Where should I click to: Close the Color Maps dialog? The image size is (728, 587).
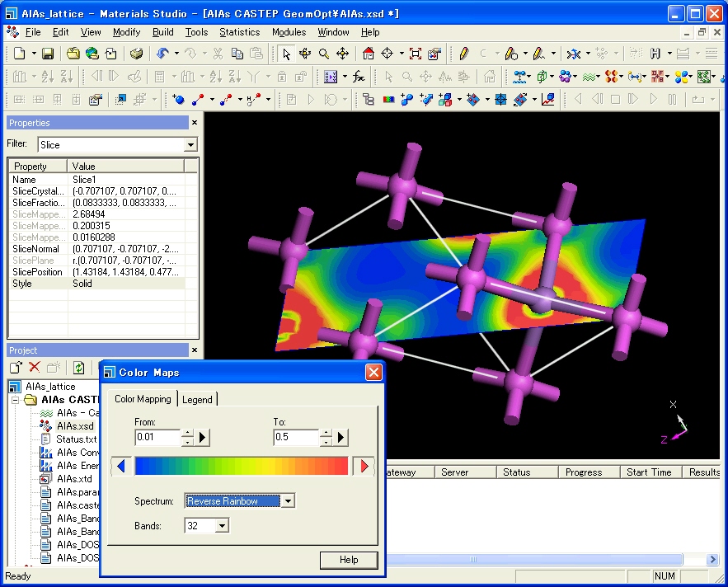(x=373, y=373)
